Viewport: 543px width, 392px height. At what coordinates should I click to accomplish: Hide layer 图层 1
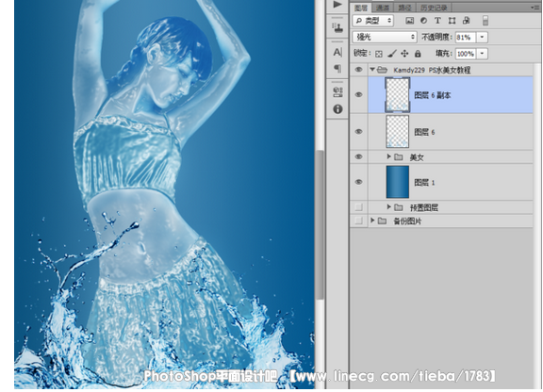tap(359, 182)
